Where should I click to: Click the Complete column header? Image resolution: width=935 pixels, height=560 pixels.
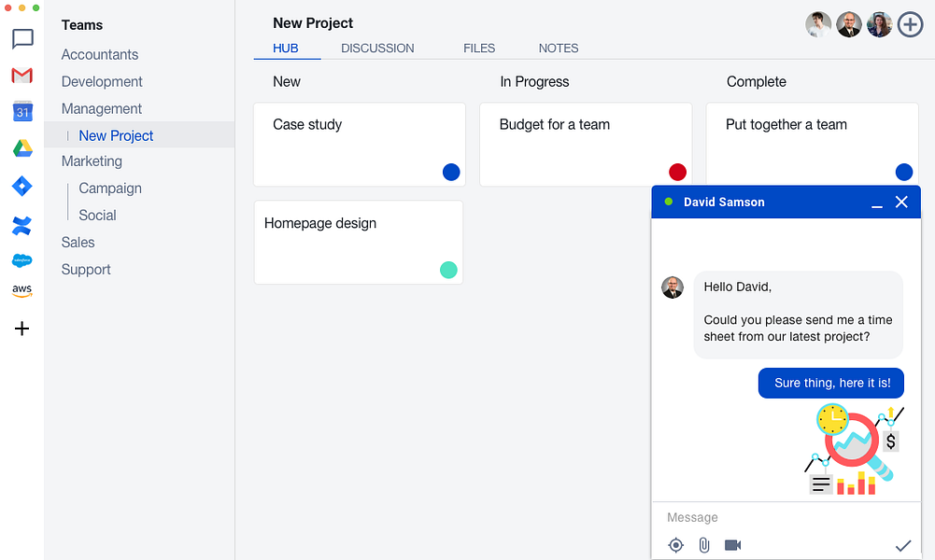pos(756,81)
